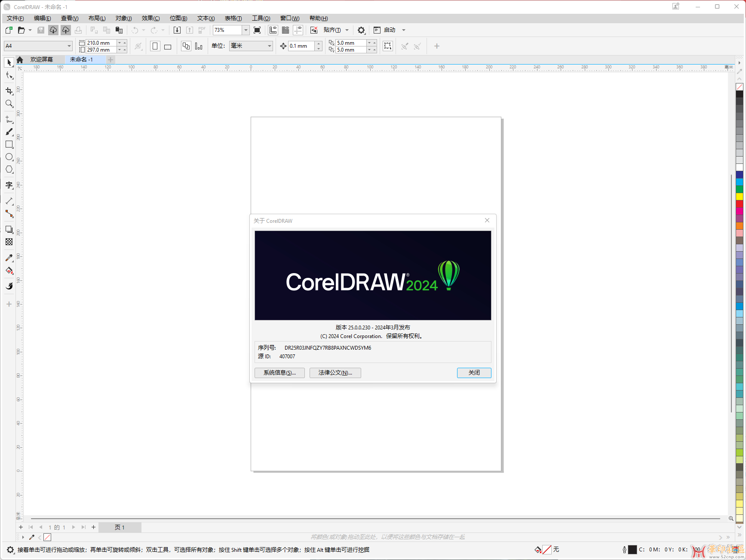Screen dimensions: 746x560
Task: Expand the 启动 launch dropdown arrow
Action: click(x=404, y=30)
